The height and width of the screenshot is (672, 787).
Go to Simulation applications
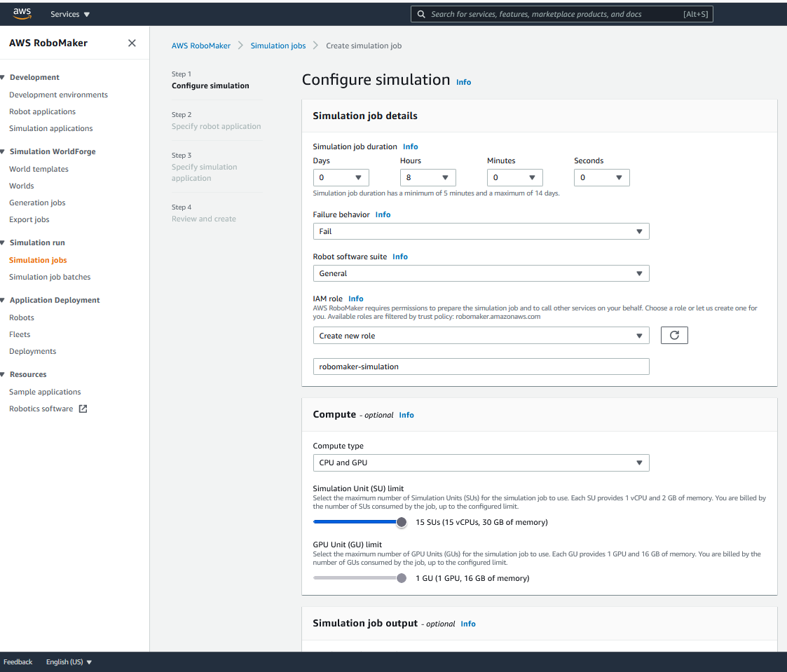click(50, 128)
